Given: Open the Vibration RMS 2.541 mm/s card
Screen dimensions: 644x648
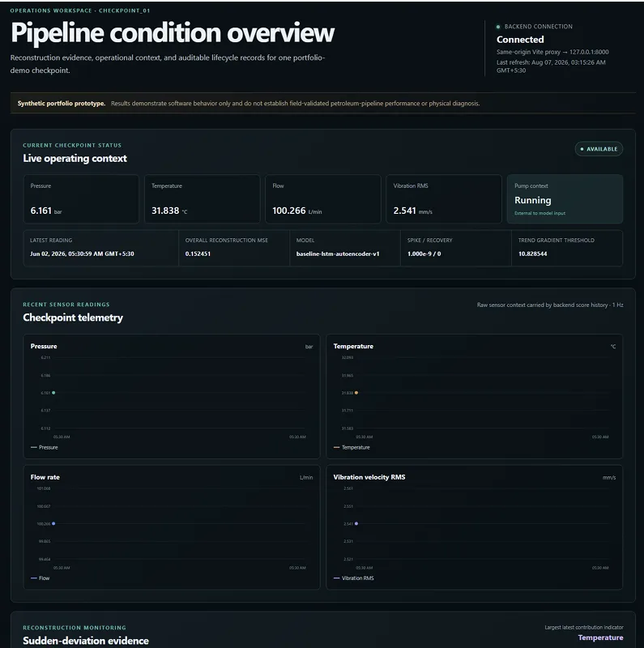Looking at the screenshot, I should point(444,198).
